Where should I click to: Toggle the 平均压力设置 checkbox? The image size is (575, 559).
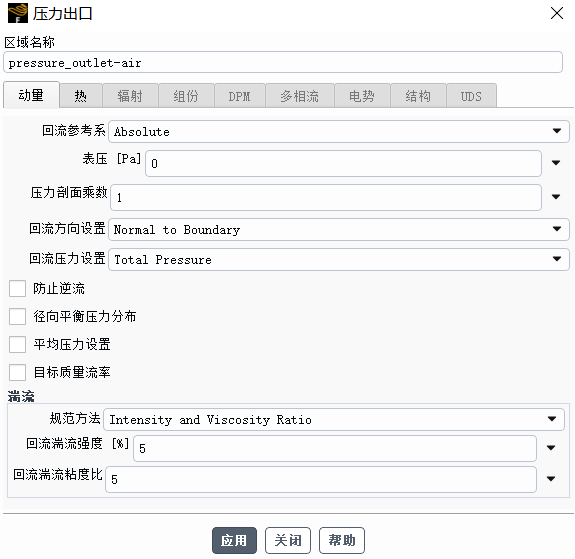[x=17, y=344]
